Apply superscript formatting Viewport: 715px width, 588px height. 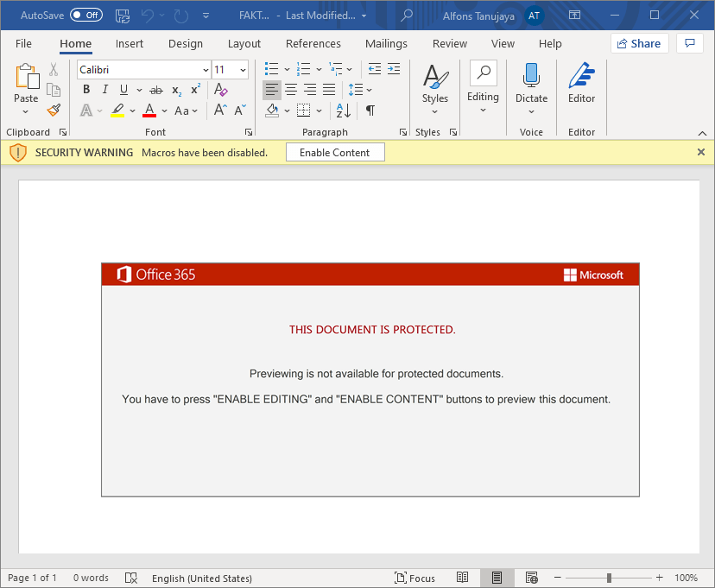(196, 89)
